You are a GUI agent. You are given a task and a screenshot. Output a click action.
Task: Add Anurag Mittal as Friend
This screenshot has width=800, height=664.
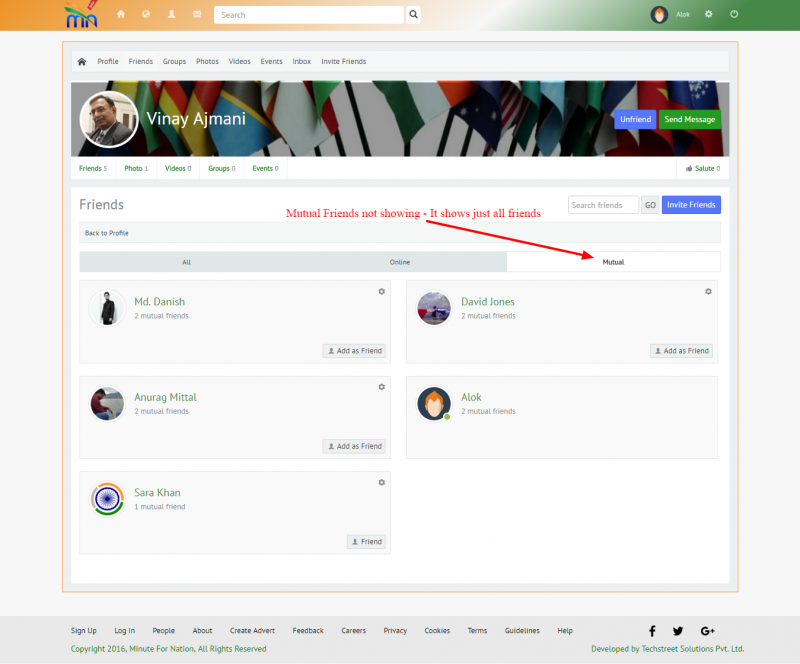355,447
